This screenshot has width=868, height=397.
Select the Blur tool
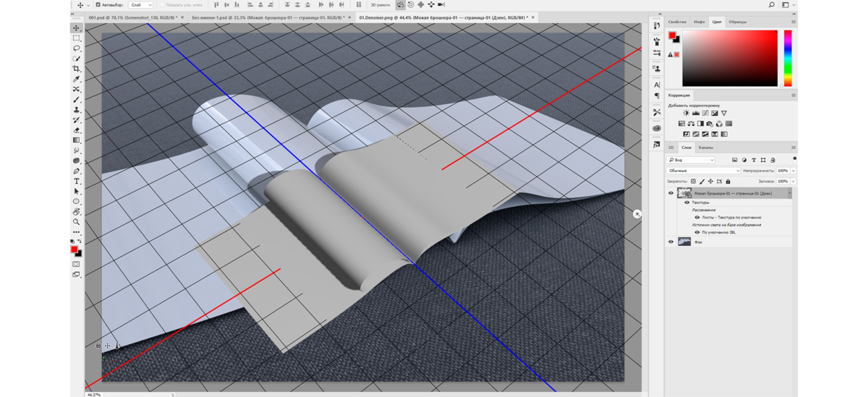point(77,150)
